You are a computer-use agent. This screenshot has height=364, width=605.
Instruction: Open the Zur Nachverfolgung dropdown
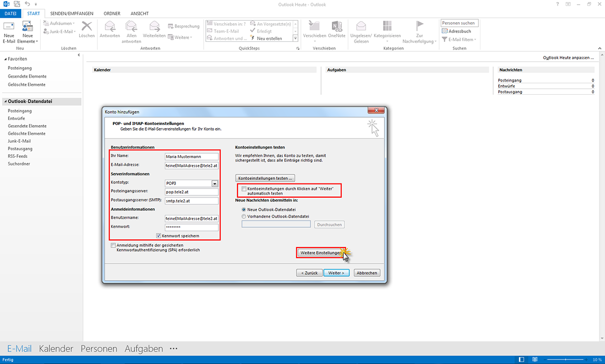(420, 32)
